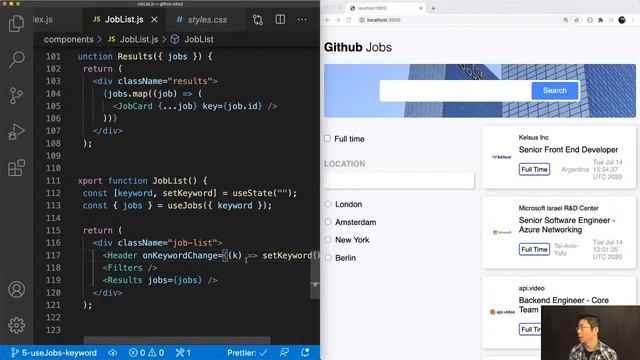Image resolution: width=640 pixels, height=360 pixels.
Task: Open the Senior Front End Developer job
Action: pos(568,150)
